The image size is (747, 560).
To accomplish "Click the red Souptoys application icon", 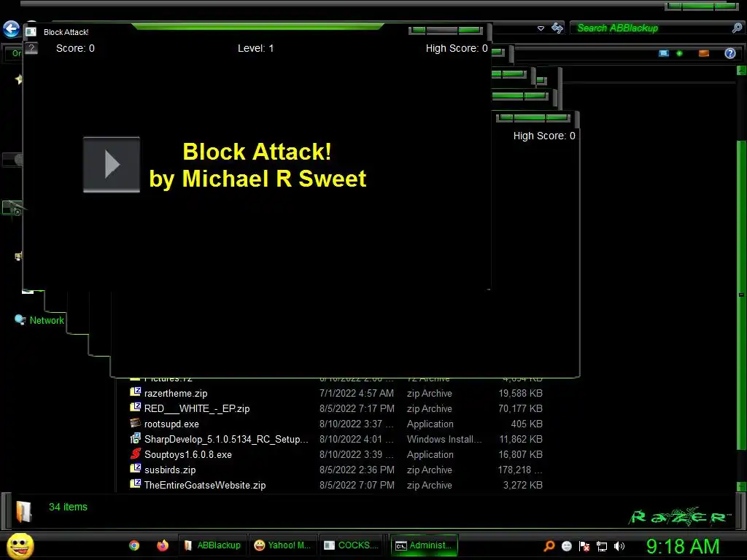I will pyautogui.click(x=135, y=454).
